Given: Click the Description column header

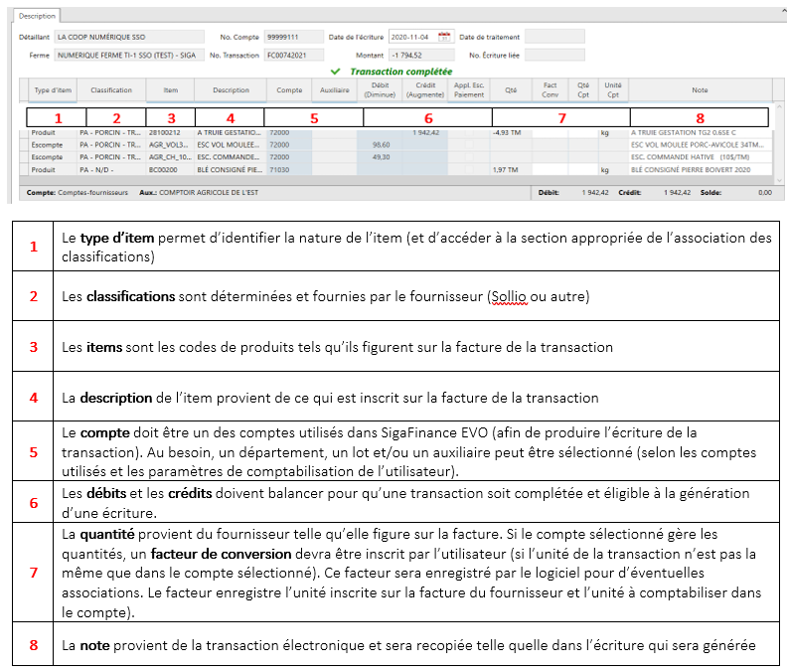Looking at the screenshot, I should click(231, 90).
